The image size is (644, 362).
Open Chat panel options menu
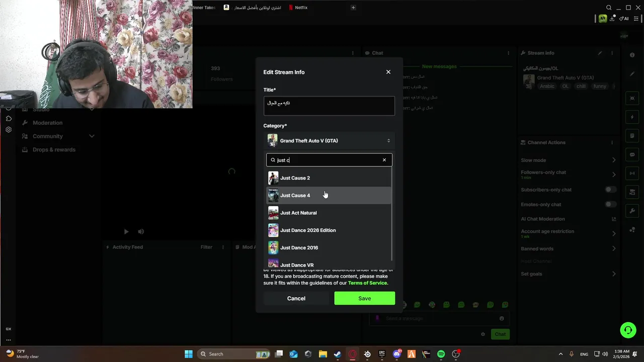(x=509, y=53)
